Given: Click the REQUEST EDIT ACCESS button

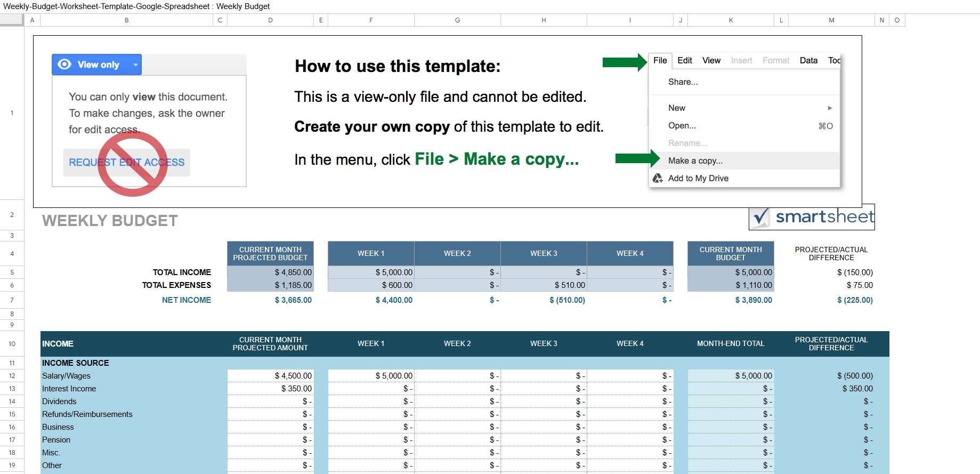Looking at the screenshot, I should click(126, 163).
